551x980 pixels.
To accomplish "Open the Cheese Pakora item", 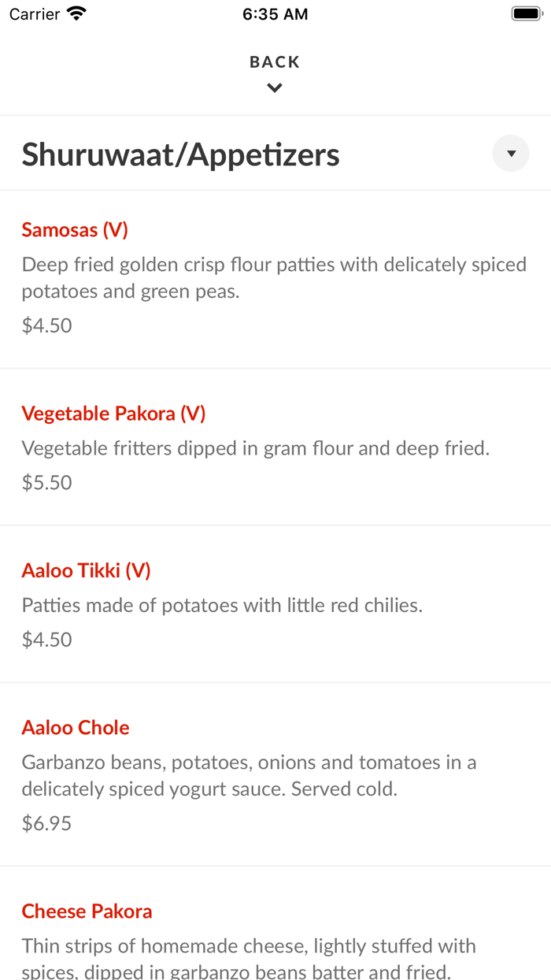I will 87,911.
